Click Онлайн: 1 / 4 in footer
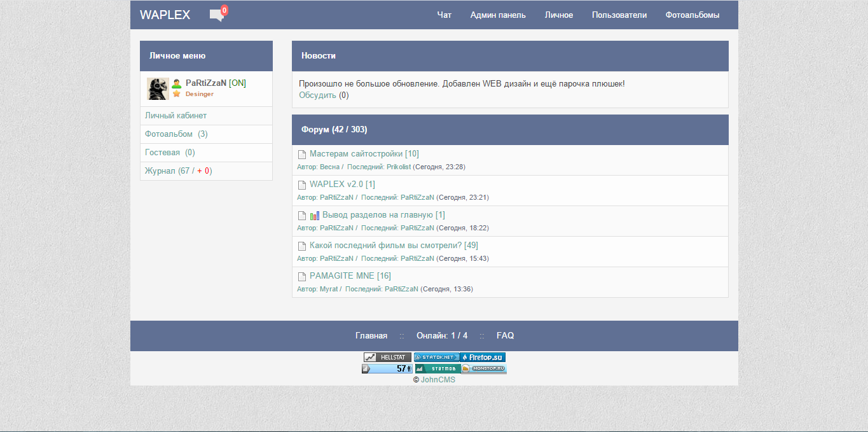This screenshot has width=868, height=432. (x=442, y=335)
